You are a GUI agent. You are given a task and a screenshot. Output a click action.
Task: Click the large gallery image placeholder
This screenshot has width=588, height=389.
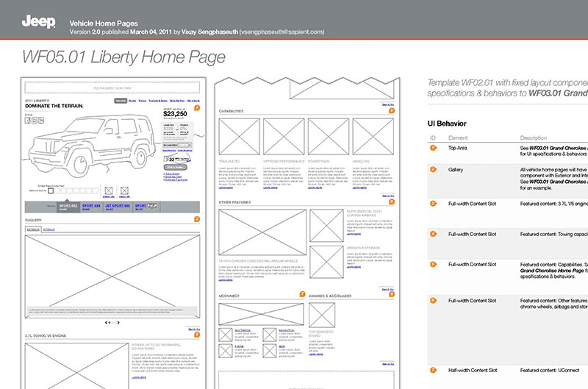pyautogui.click(x=112, y=276)
